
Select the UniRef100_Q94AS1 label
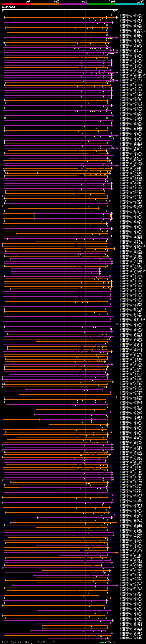[x=131, y=371]
